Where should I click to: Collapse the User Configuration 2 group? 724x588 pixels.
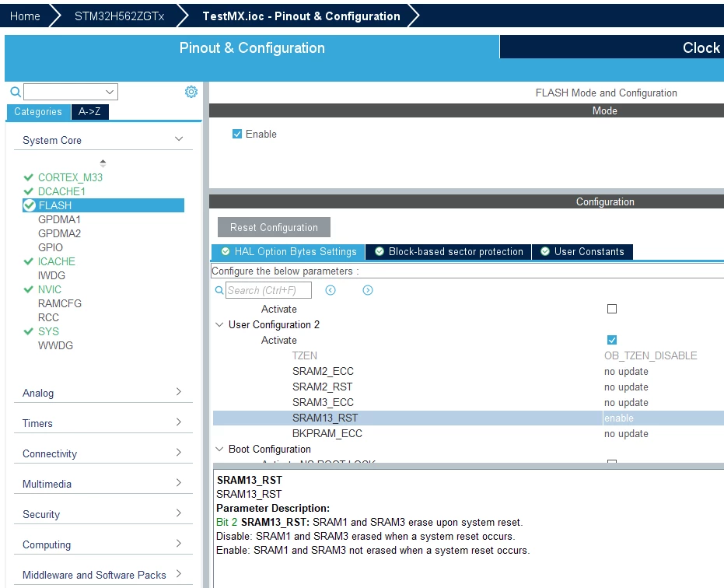click(220, 324)
